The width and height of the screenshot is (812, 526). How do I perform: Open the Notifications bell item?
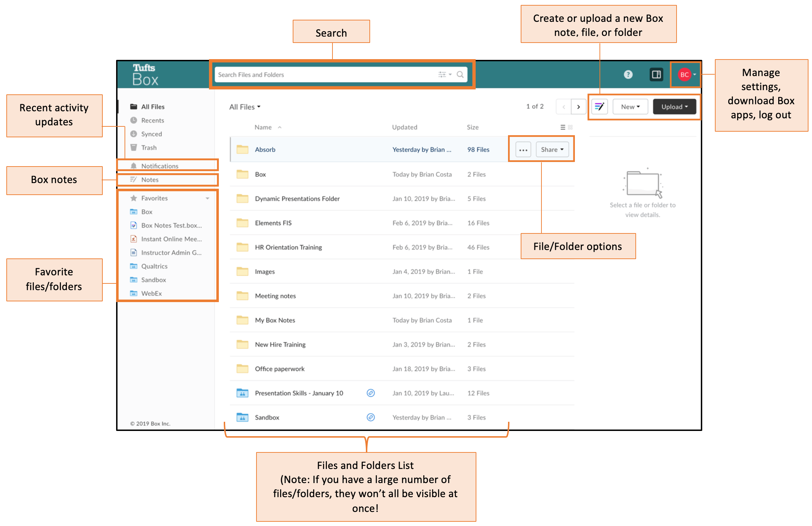click(159, 166)
